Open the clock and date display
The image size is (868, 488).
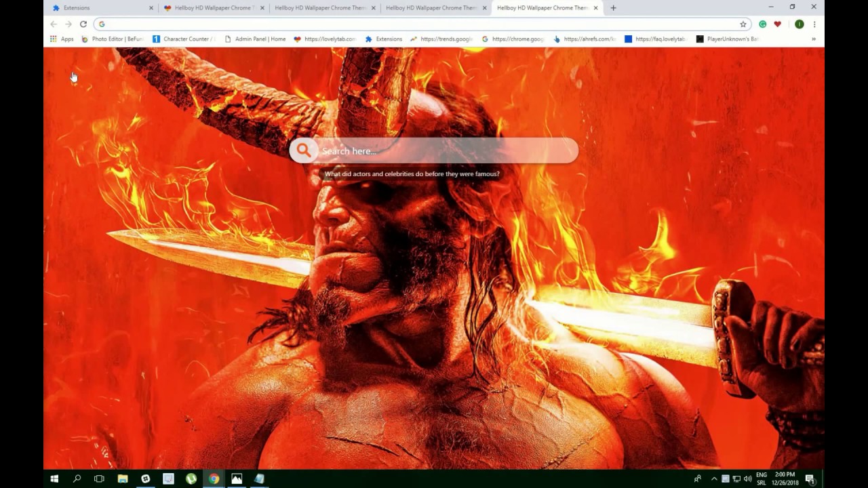click(785, 479)
